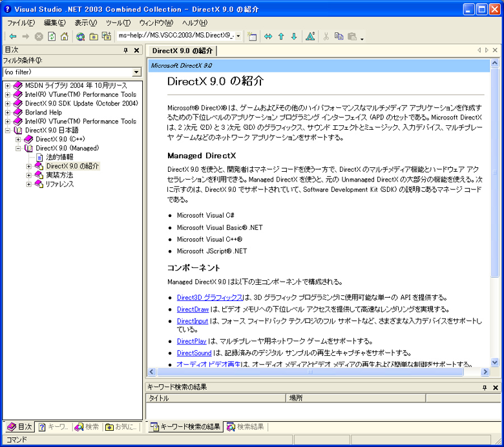The height and width of the screenshot is (447, 504).
Task: Pin the 目次 contents panel
Action: [x=126, y=50]
